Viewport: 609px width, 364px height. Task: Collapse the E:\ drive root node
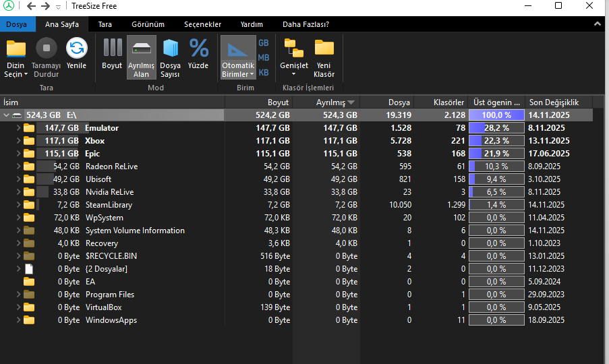(6, 115)
